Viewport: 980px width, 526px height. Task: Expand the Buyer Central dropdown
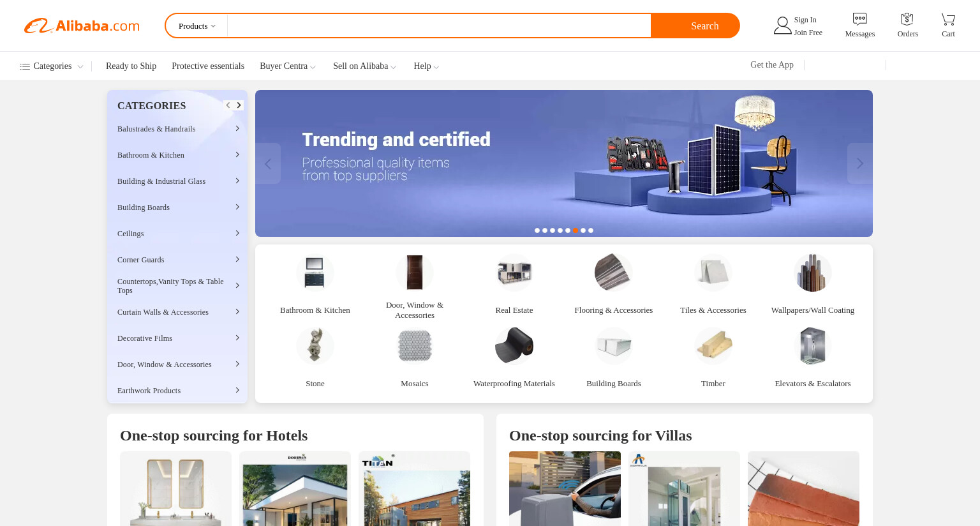pos(288,66)
